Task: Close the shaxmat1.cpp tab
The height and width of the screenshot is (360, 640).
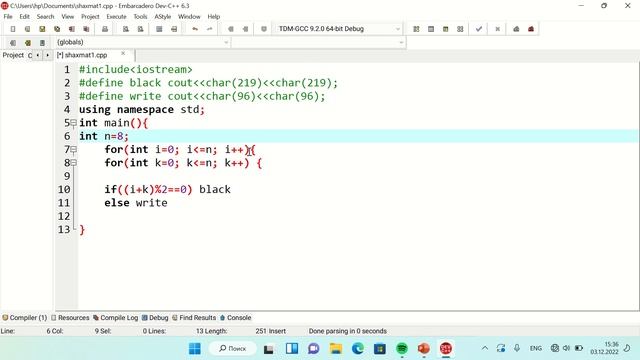Action: [123, 54]
